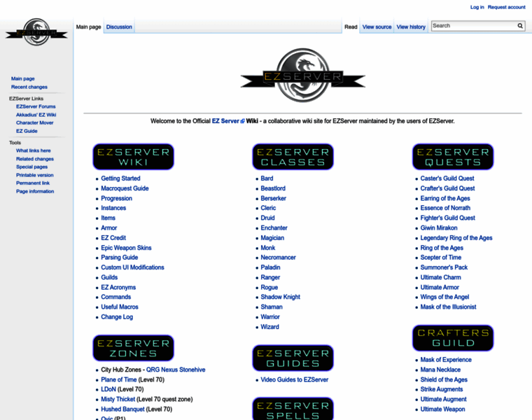Open the Enchanter class page
Image resolution: width=532 pixels, height=420 pixels.
(x=274, y=228)
